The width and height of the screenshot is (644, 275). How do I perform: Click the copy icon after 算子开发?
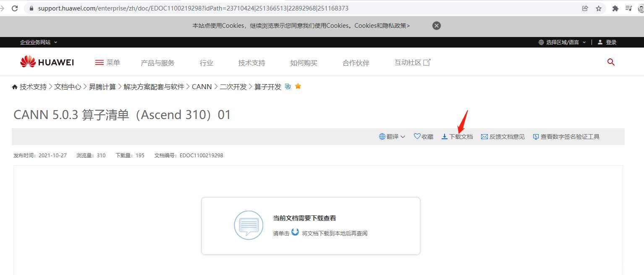click(x=288, y=86)
